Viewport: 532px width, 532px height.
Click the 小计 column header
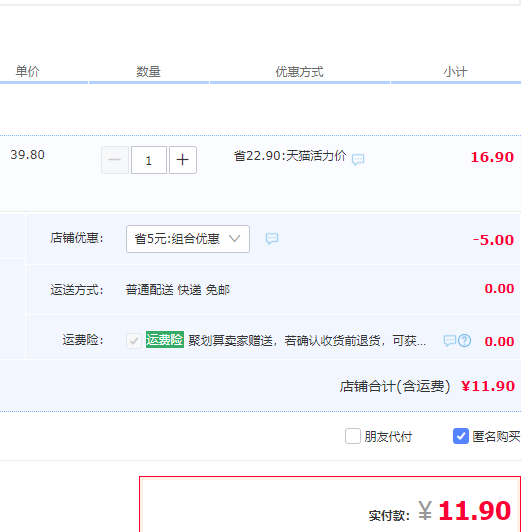coord(455,72)
